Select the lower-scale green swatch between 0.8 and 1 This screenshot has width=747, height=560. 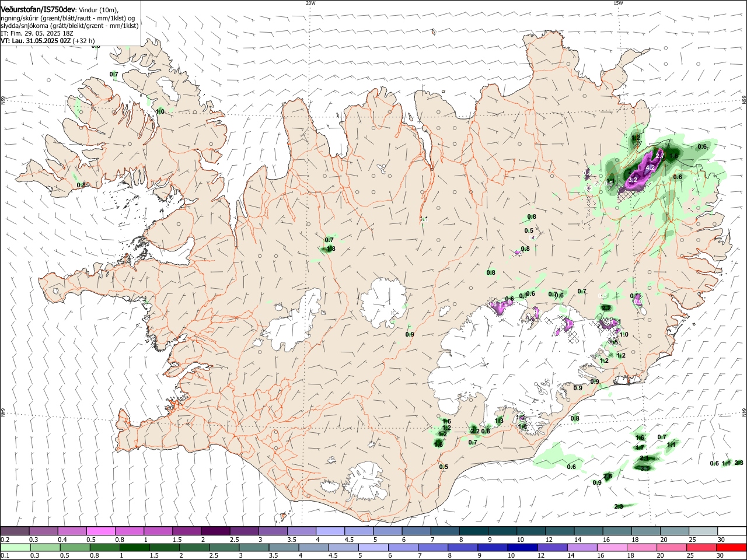tap(104, 548)
